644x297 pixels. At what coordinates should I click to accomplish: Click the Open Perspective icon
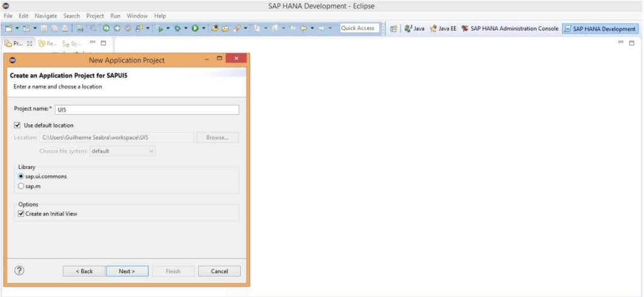coord(394,28)
